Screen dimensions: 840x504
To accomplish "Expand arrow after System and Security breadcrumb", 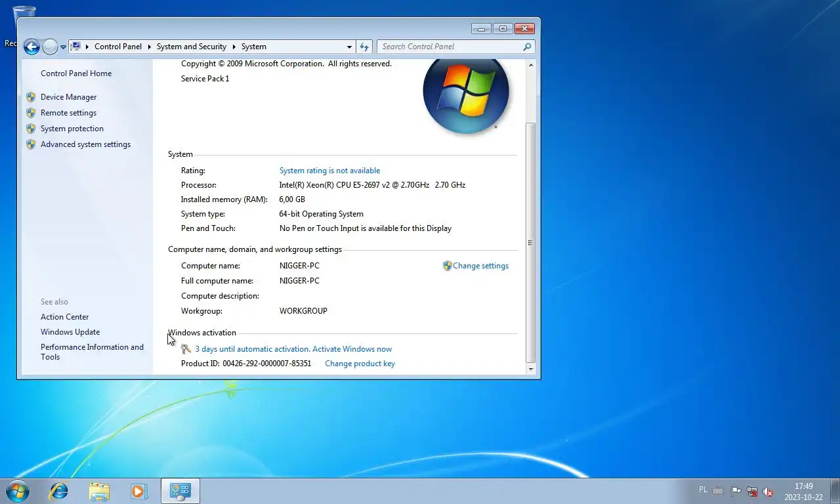I will click(234, 47).
